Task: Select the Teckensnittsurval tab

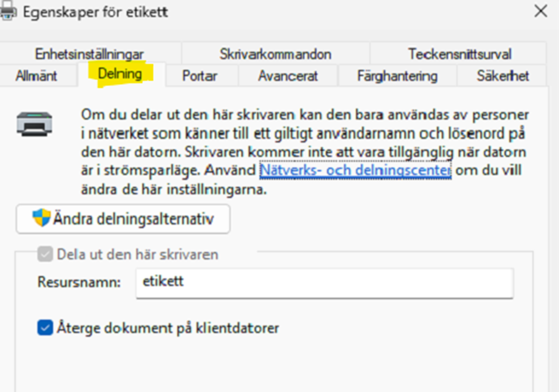Action: click(459, 54)
